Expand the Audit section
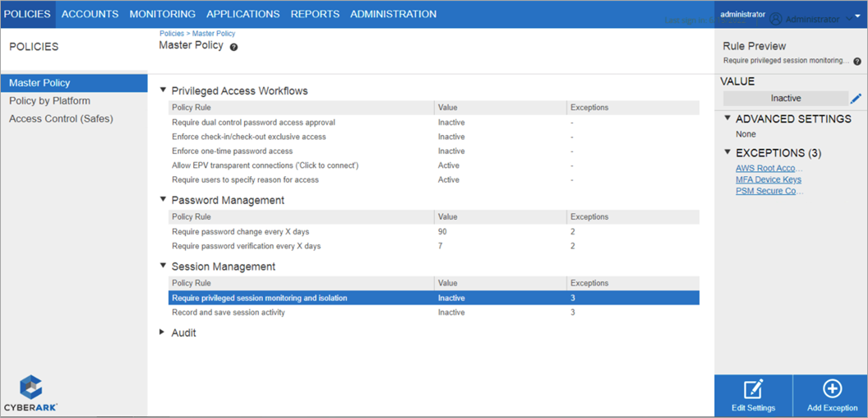The image size is (868, 418). 163,333
